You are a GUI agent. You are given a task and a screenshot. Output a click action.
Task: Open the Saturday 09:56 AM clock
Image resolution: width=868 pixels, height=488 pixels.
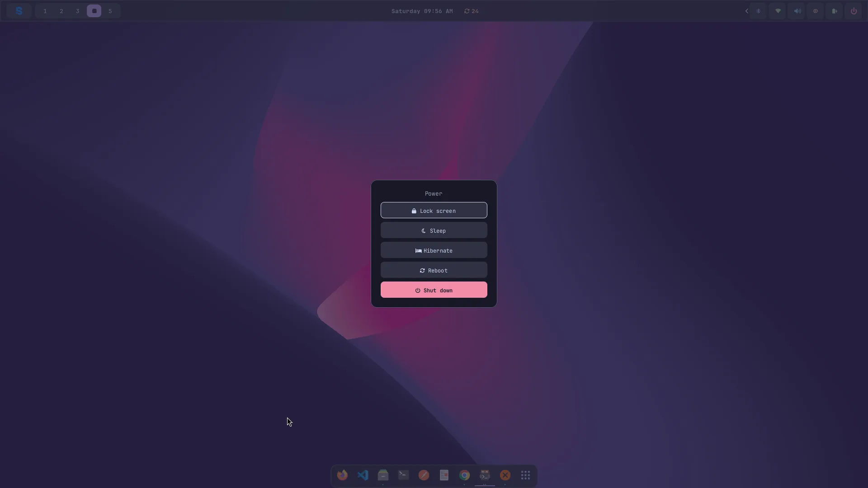click(422, 11)
